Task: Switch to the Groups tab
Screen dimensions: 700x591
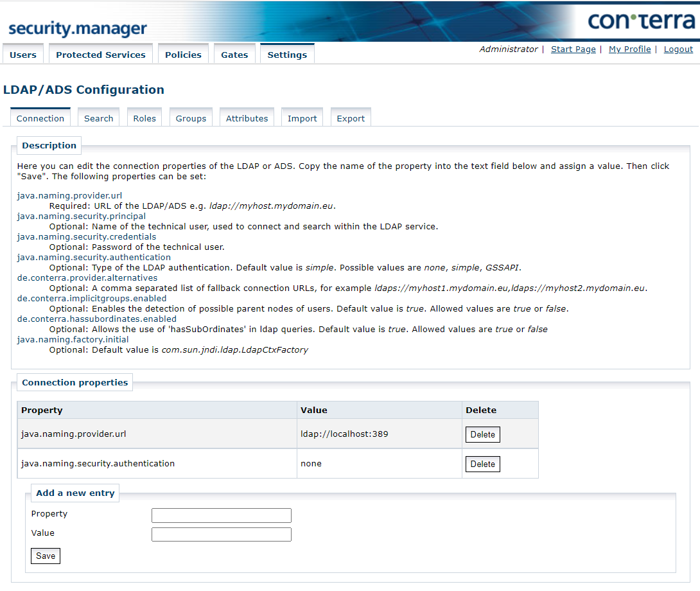Action: click(191, 118)
